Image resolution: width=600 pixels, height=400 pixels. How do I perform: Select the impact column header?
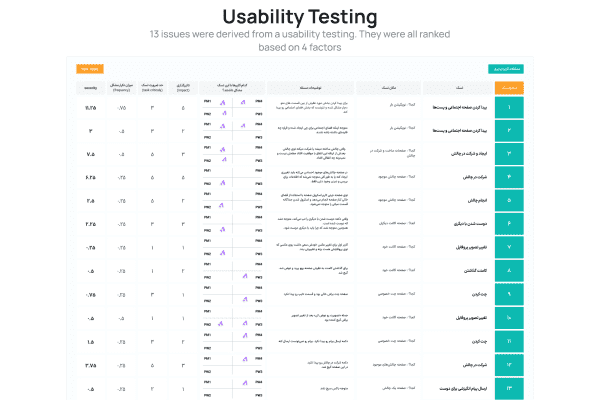[183, 88]
